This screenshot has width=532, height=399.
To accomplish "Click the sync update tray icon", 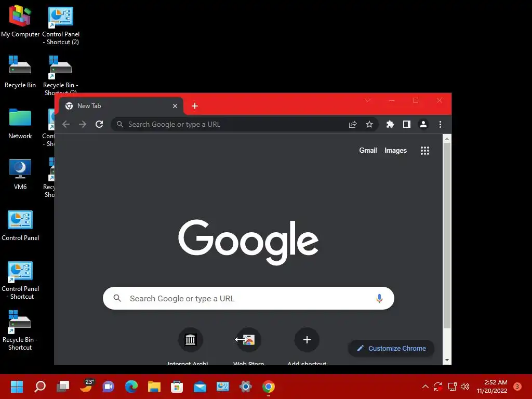I will (438, 387).
